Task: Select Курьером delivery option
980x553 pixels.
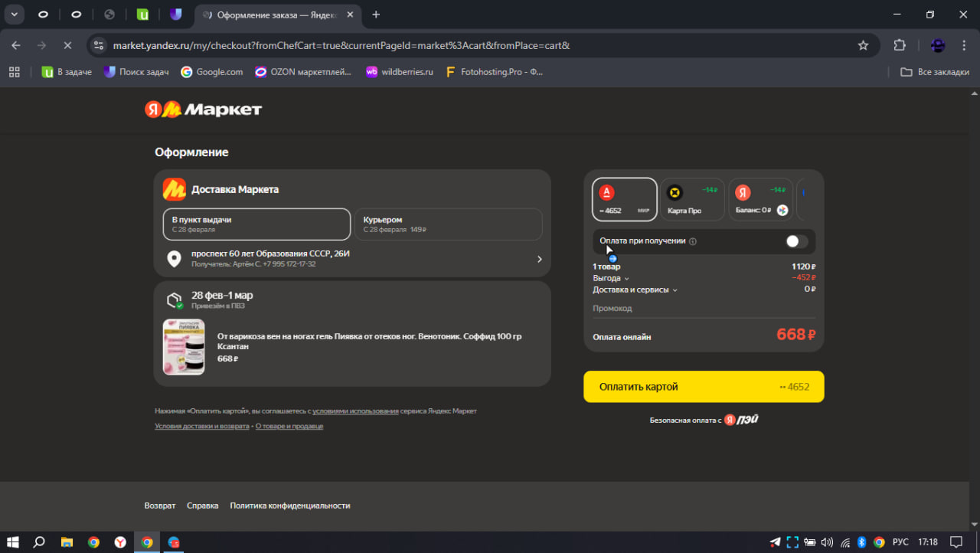Action: (x=448, y=224)
